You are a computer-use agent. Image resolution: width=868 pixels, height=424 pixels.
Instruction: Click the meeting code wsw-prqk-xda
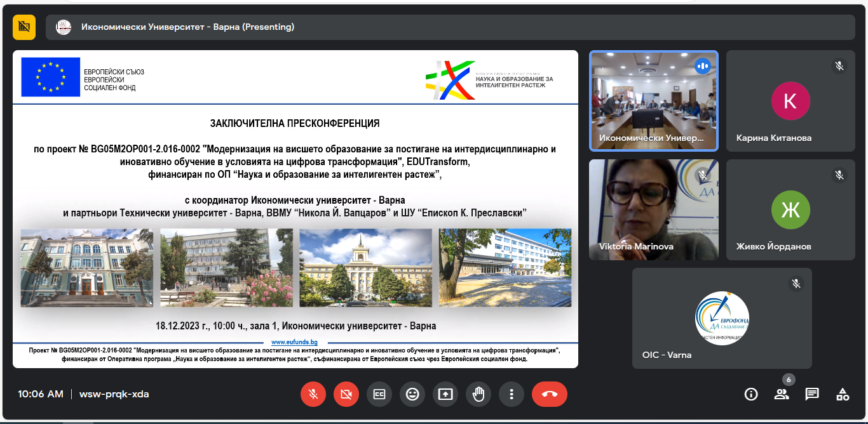(x=114, y=394)
